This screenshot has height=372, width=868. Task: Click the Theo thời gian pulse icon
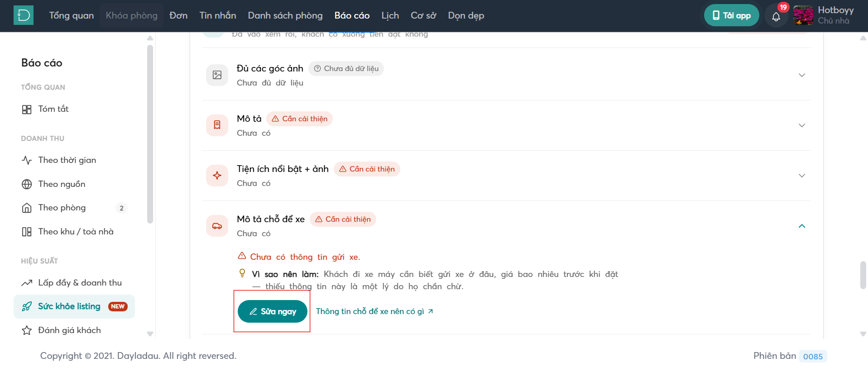[27, 160]
